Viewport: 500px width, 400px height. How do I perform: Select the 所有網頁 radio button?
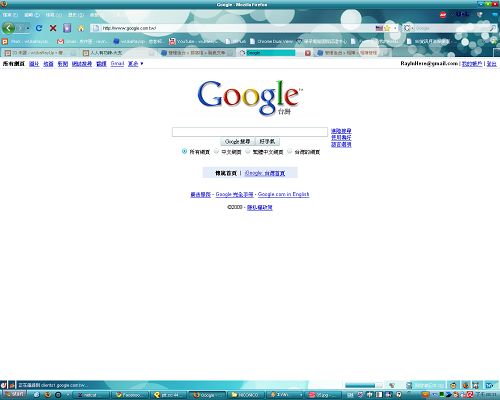(184, 151)
